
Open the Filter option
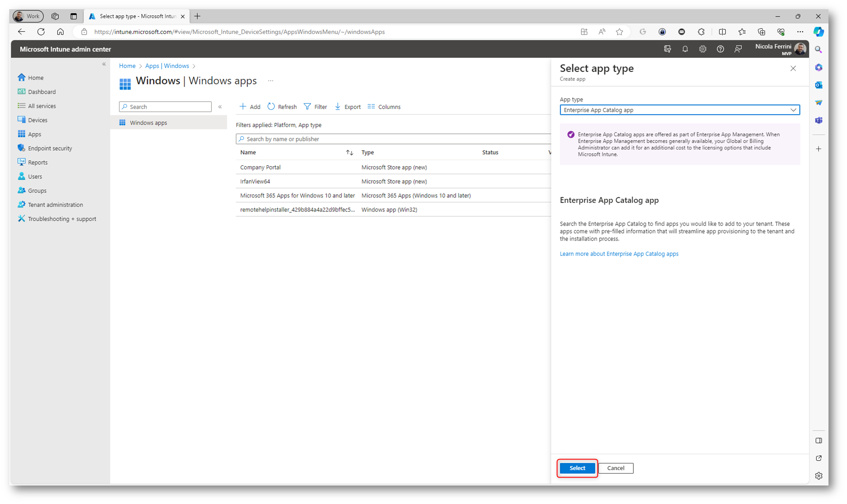pyautogui.click(x=316, y=107)
